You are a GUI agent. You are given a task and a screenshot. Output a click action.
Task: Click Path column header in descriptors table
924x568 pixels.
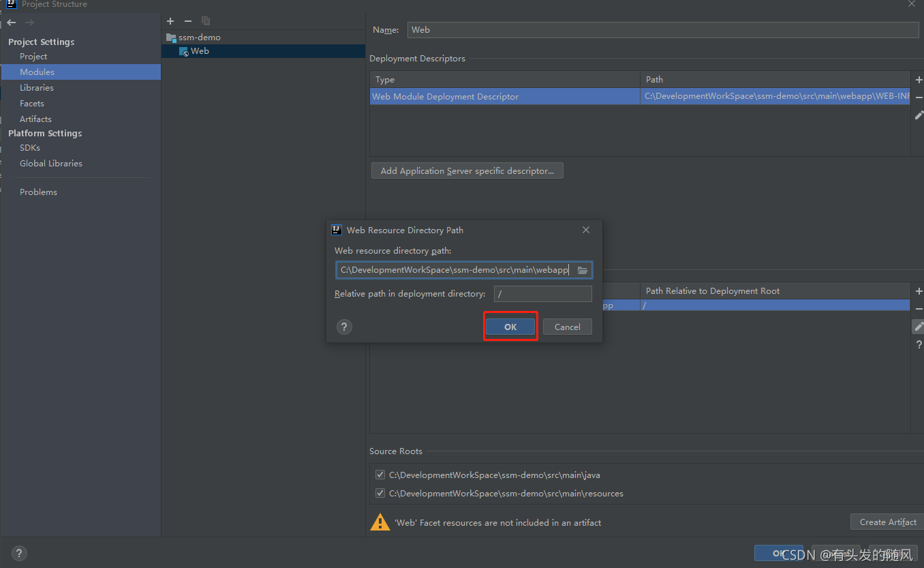pos(775,79)
